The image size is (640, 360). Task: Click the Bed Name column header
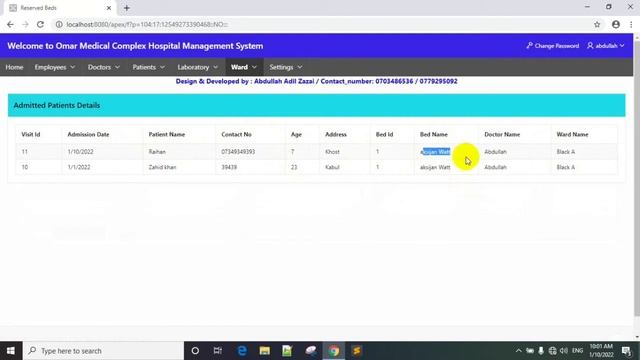433,134
